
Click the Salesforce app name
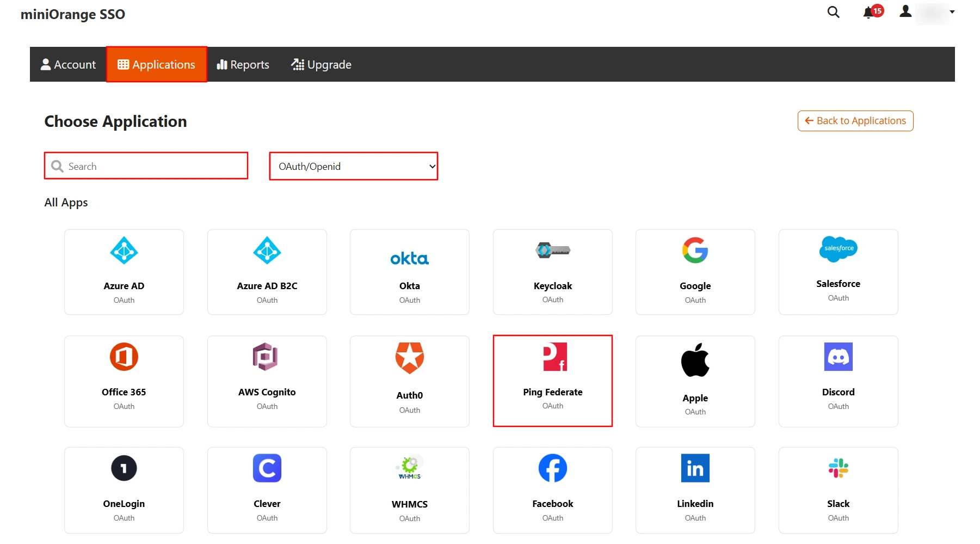point(839,284)
